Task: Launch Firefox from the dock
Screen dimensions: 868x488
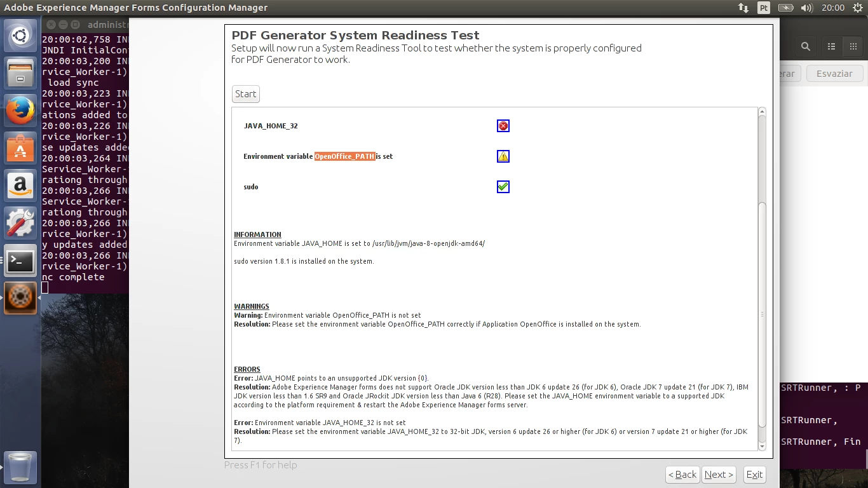Action: click(20, 111)
